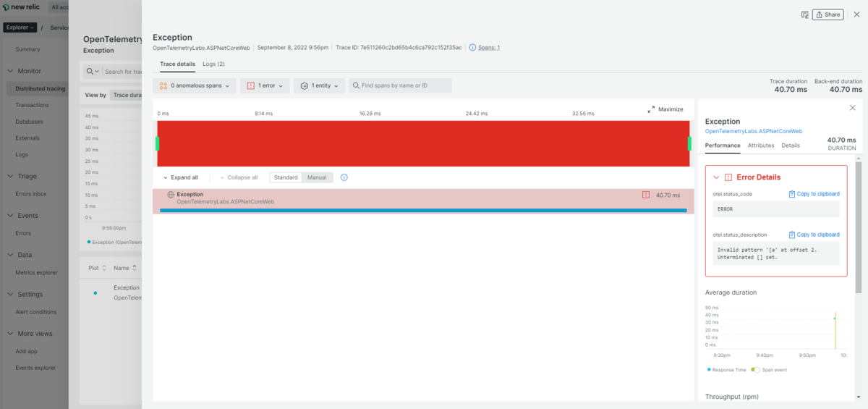Viewport: 868px width, 409px height.
Task: Open Events explorer in sidebar
Action: tap(35, 368)
